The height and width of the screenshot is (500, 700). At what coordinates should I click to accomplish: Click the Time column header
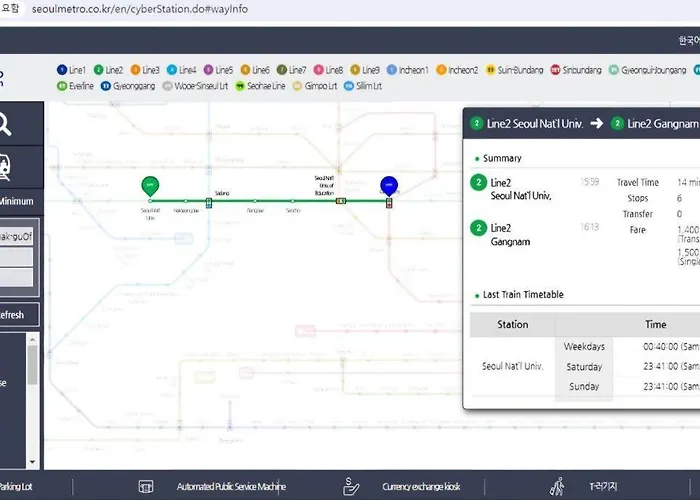click(x=655, y=325)
